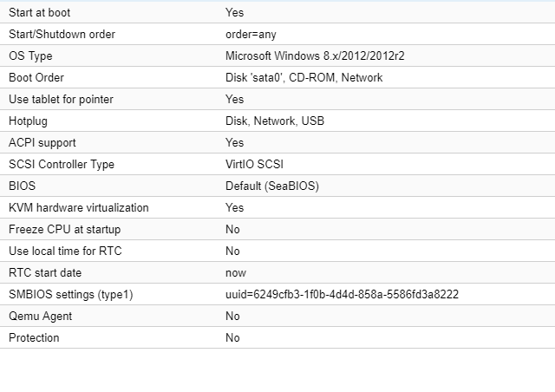Click the Disk, Network, USB hotplug value
The image size is (555, 392).
click(x=275, y=121)
